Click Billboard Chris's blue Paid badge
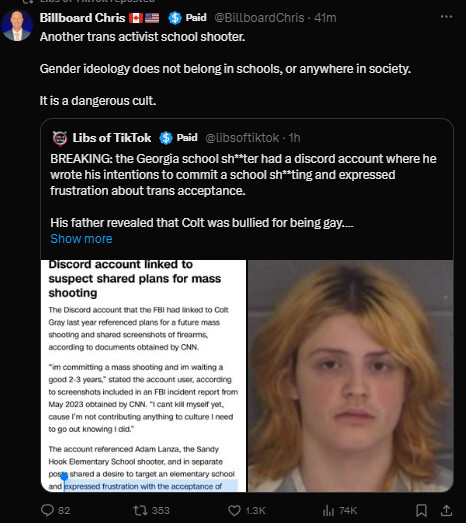 point(187,18)
